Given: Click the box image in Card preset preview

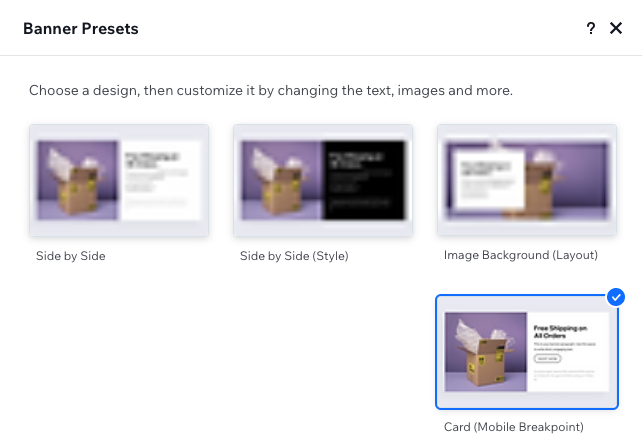Looking at the screenshot, I should tap(486, 352).
